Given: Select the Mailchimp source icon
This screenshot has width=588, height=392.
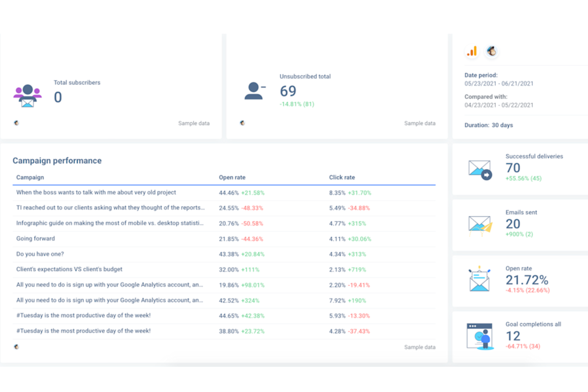Looking at the screenshot, I should (x=491, y=51).
